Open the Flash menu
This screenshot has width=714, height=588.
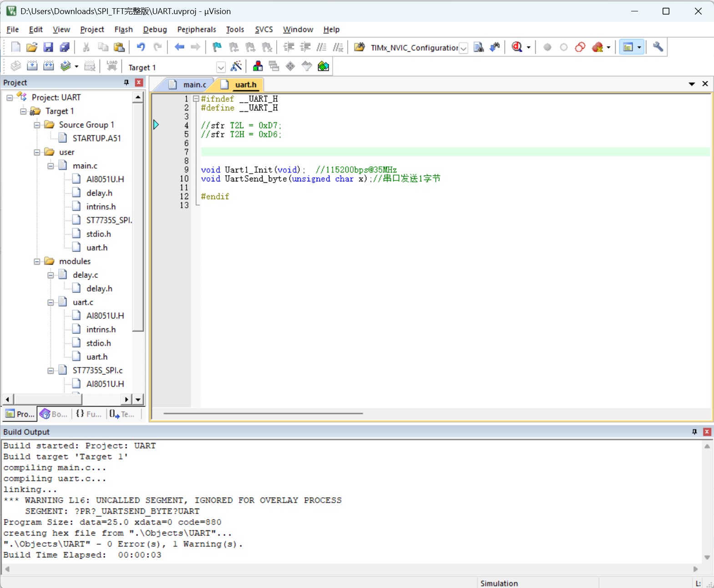(x=123, y=29)
